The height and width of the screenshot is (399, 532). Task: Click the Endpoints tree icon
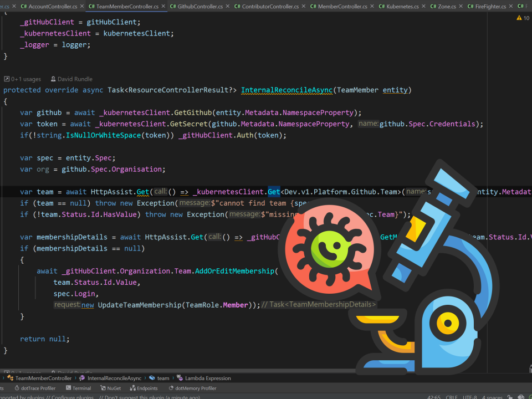[x=133, y=388]
